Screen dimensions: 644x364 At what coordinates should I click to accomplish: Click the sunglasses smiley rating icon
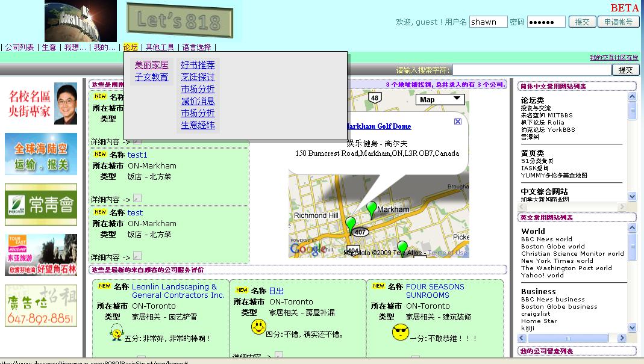[x=401, y=332]
